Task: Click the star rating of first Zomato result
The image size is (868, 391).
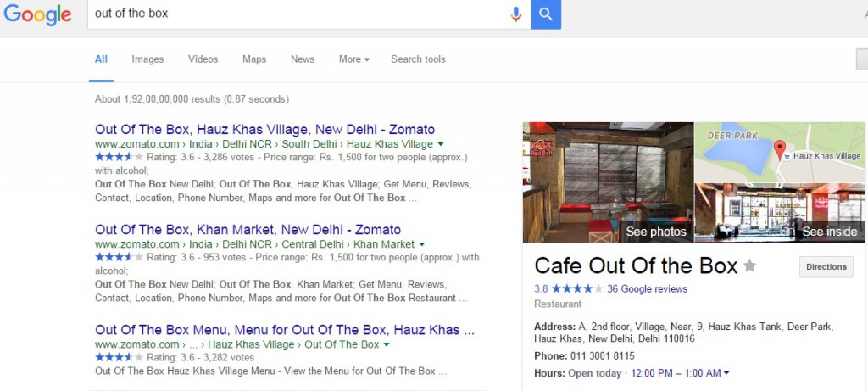Action: (x=119, y=157)
